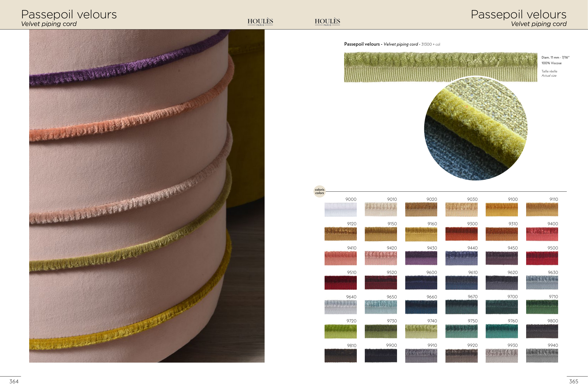Select the bright green 9720 swatch
Screen dimensions: 588x392
point(341,332)
